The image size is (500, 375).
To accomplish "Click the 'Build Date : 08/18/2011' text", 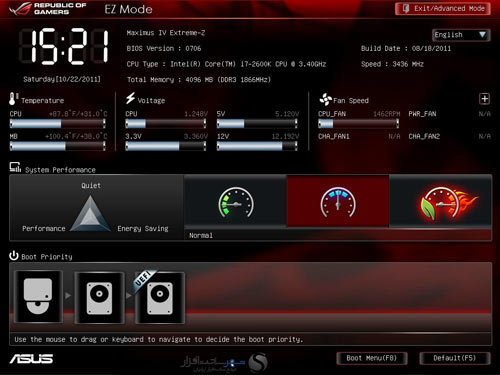I will 406,48.
